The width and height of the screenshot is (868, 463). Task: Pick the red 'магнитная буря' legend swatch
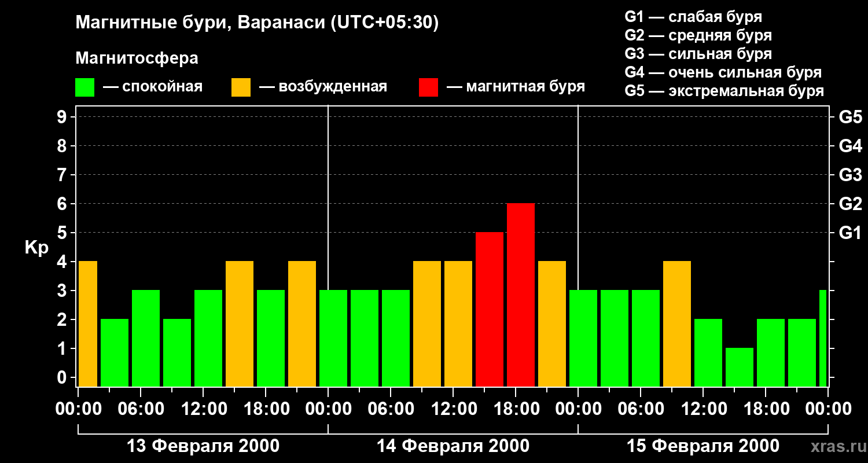click(x=428, y=87)
